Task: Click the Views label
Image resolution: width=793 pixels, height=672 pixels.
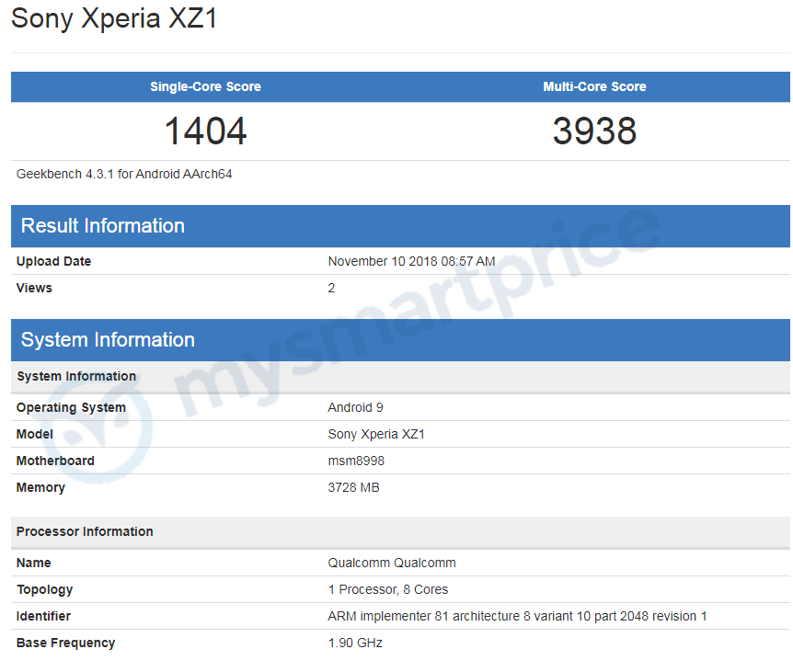Action: pos(34,288)
